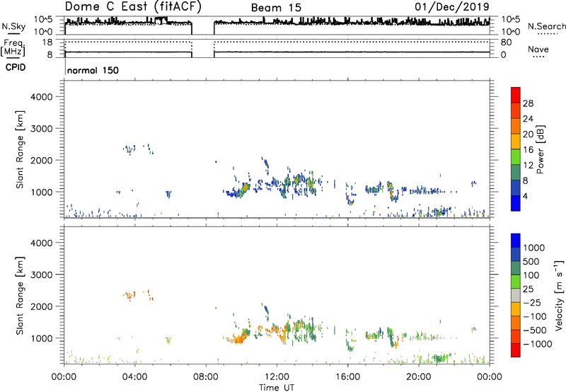
Task: Click "Slant Range [km]" label of power panel
Action: click(20, 149)
